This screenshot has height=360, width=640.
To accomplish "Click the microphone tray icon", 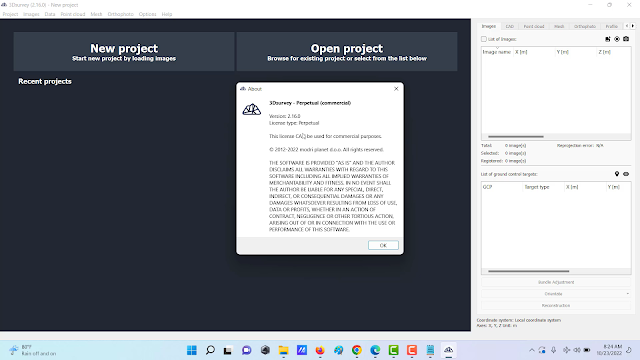I will click(x=553, y=350).
